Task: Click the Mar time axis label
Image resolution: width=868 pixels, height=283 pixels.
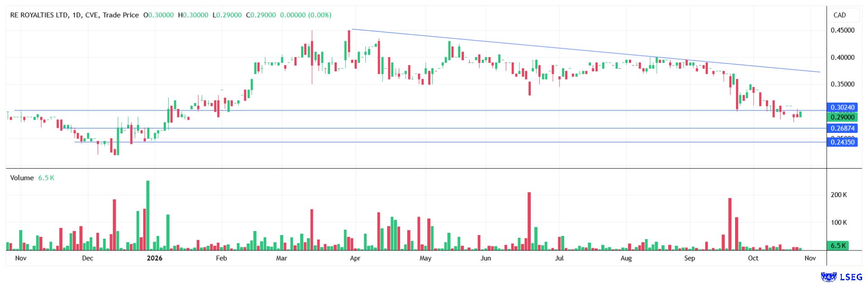Action: tap(281, 258)
